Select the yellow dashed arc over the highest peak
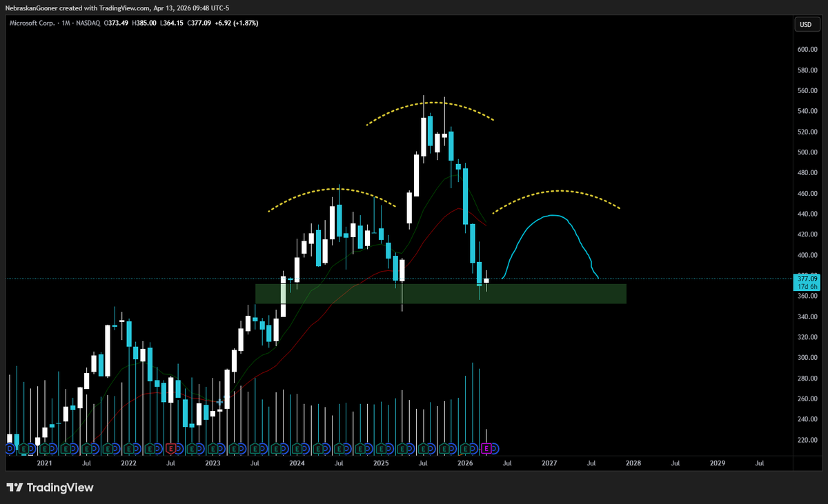Screen dimensions: 828x504 point(430,103)
